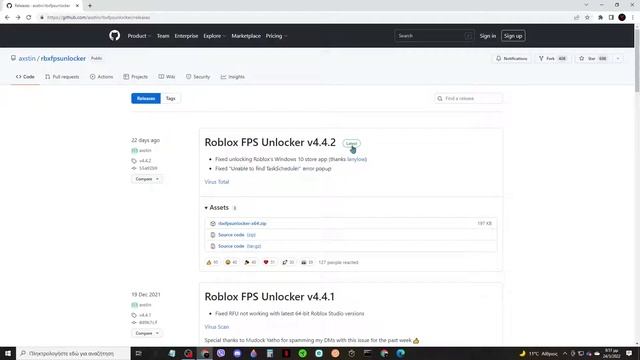This screenshot has height=360, width=640.
Task: Open the Virus Total link for v4.4.2
Action: point(217,182)
